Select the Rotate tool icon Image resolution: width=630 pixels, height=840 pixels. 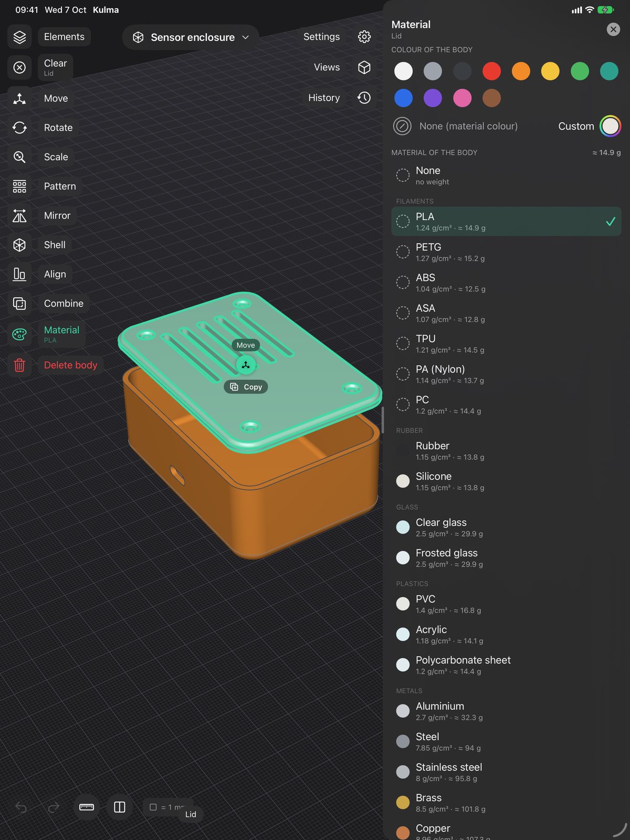(x=19, y=128)
